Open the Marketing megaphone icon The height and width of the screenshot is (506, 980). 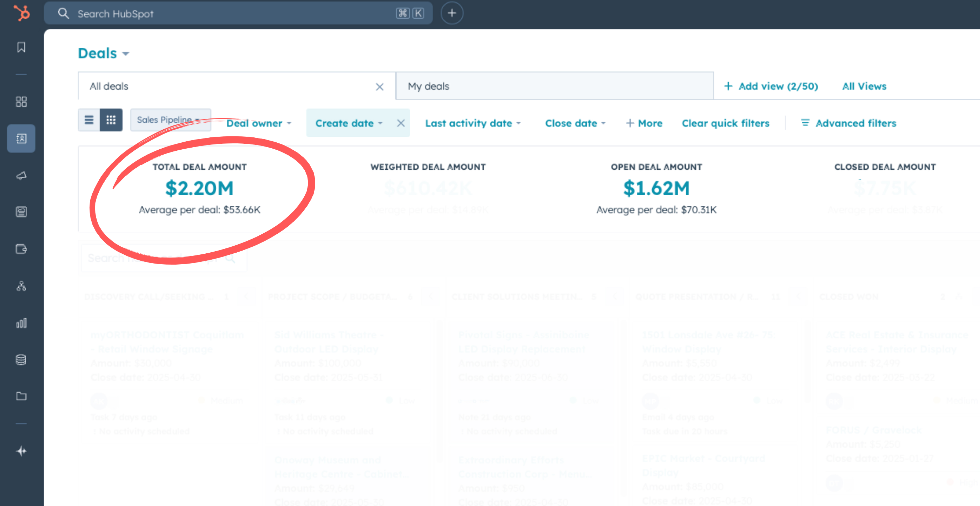(x=21, y=176)
